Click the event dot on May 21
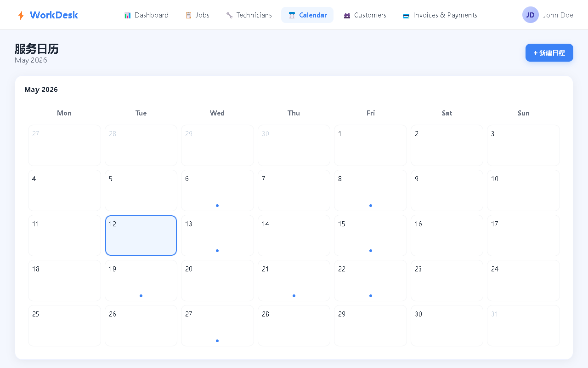The width and height of the screenshot is (588, 368). [294, 296]
